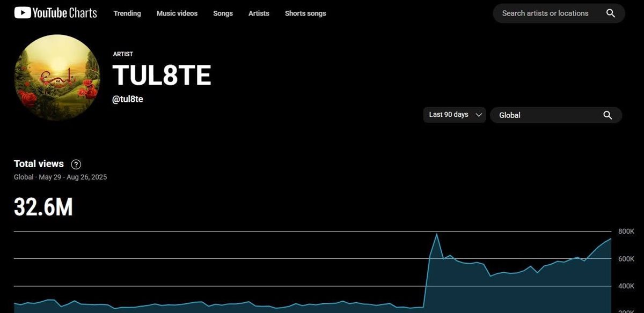The height and width of the screenshot is (313, 644).
Task: Click the @tul8te channel handle
Action: (128, 99)
